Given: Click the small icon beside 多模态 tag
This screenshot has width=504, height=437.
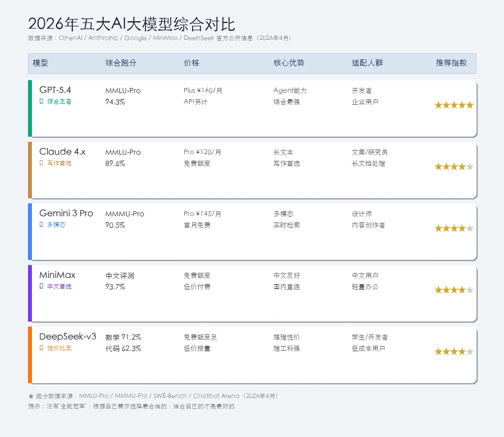Looking at the screenshot, I should tap(41, 225).
